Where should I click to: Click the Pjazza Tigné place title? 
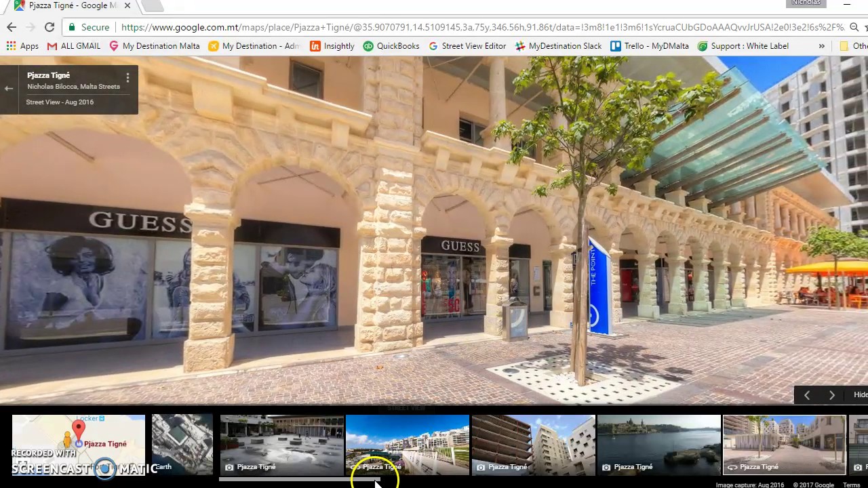tap(48, 75)
